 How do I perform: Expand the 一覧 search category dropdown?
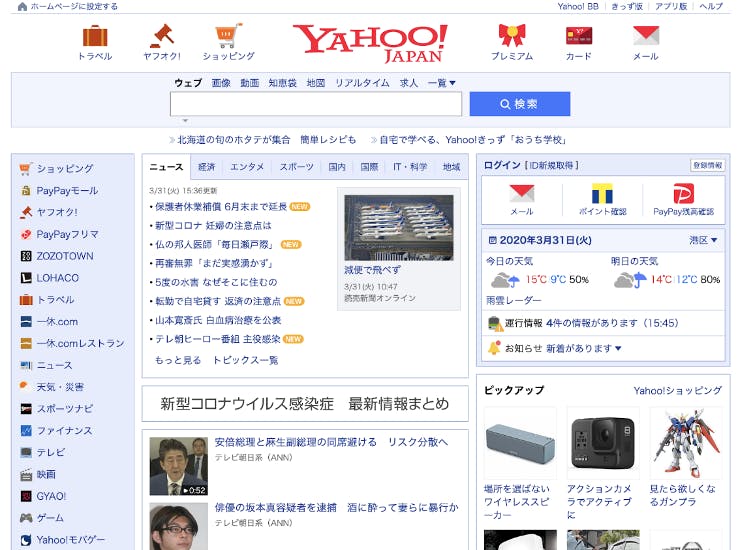(441, 83)
